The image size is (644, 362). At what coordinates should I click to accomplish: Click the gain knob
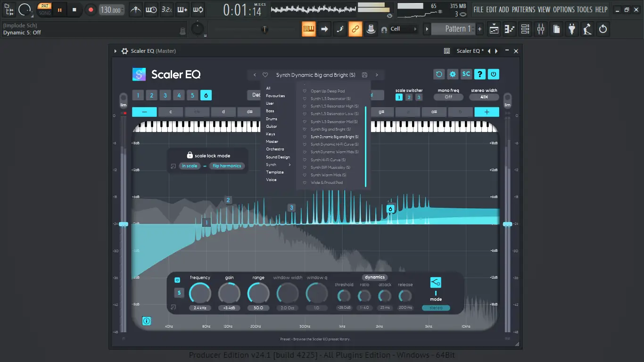(x=229, y=293)
